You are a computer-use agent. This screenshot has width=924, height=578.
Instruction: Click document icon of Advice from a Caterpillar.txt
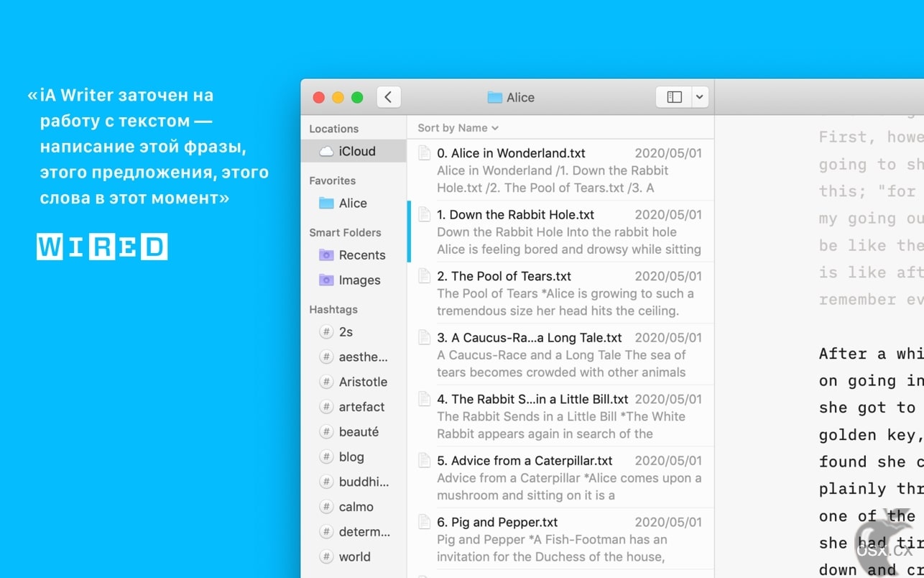pyautogui.click(x=425, y=460)
